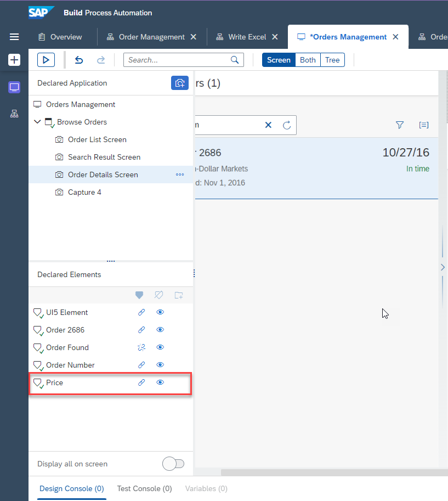Click the link icon for Price
Image resolution: width=448 pixels, height=501 pixels.
[141, 382]
